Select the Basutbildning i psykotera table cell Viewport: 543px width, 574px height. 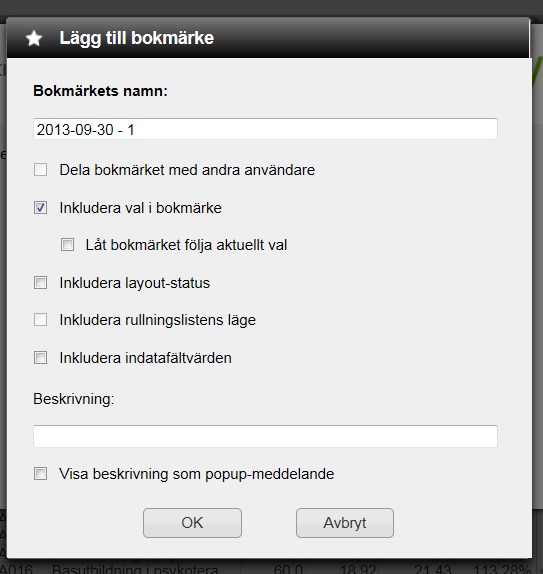[135, 569]
